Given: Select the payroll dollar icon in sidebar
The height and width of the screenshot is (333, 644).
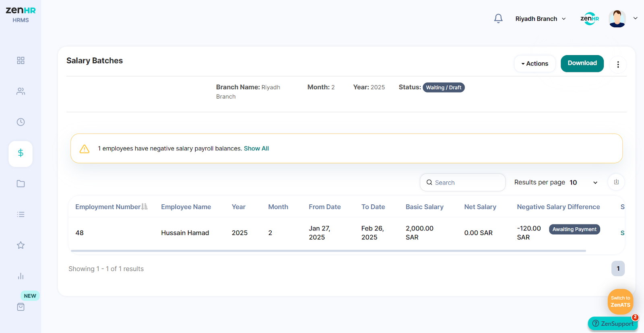Looking at the screenshot, I should (x=21, y=153).
